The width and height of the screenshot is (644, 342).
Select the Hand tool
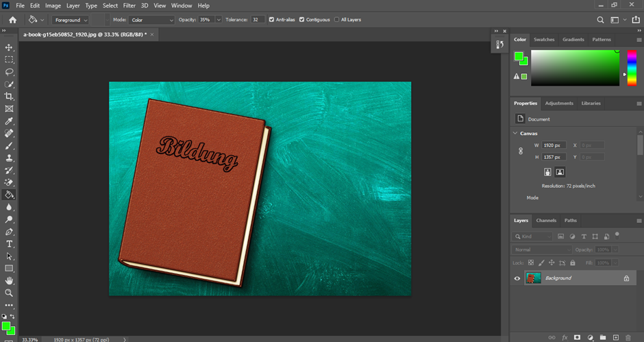click(x=9, y=281)
